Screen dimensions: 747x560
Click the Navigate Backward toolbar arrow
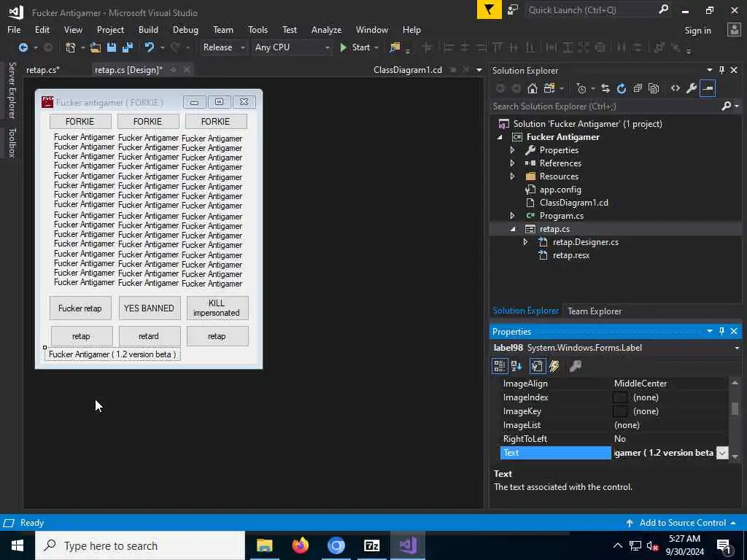point(23,47)
